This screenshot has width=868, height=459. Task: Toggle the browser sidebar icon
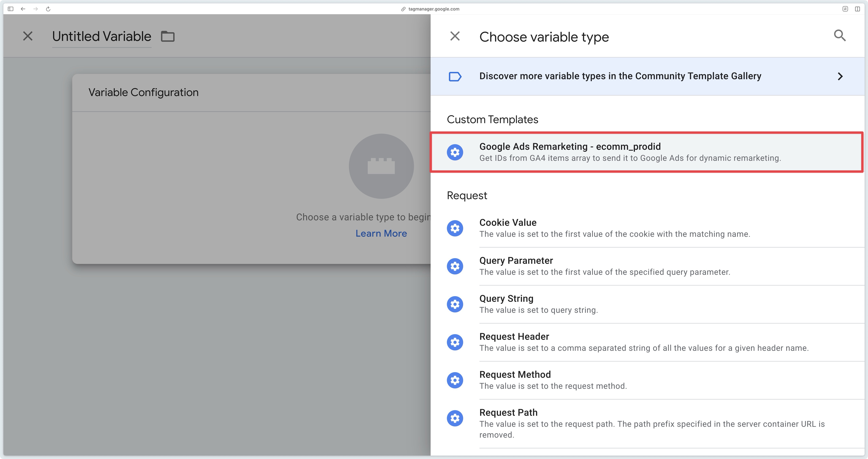pos(11,9)
